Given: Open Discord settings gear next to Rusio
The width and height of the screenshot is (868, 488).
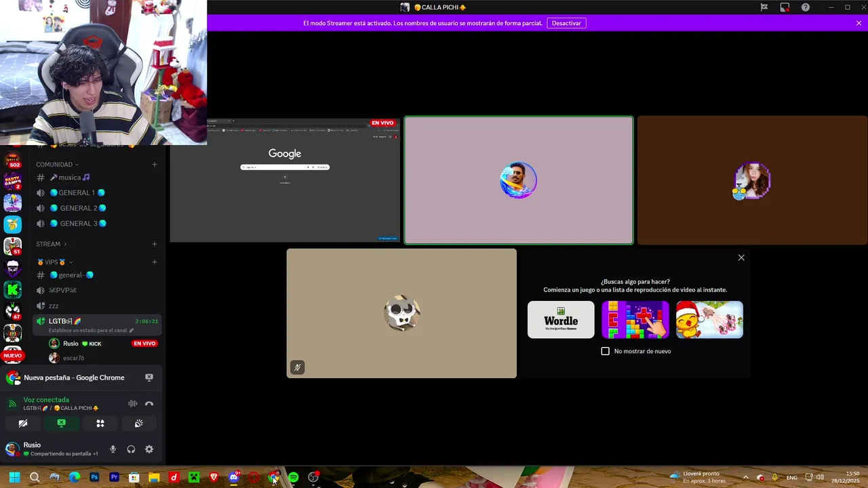Looking at the screenshot, I should (x=149, y=449).
